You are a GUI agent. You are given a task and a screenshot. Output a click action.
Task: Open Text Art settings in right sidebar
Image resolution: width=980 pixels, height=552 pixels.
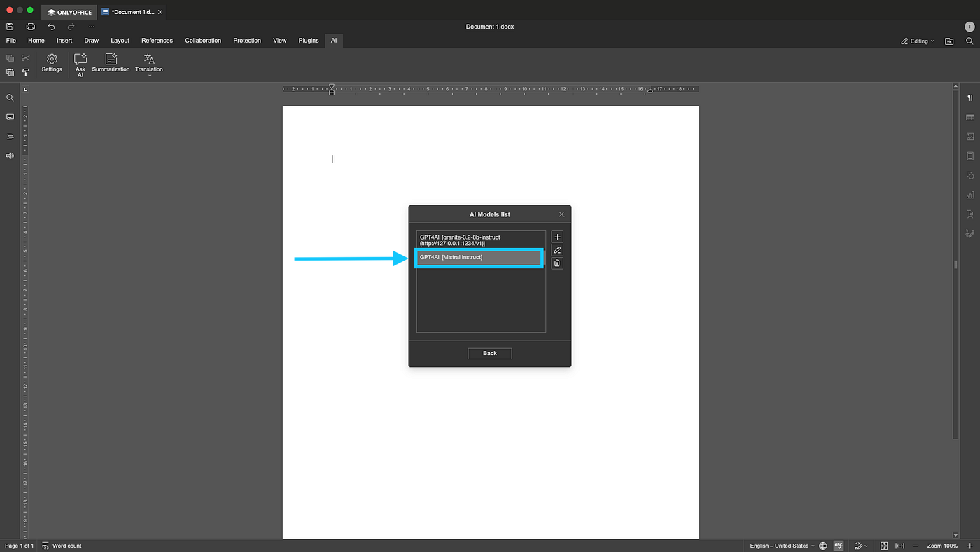point(970,214)
